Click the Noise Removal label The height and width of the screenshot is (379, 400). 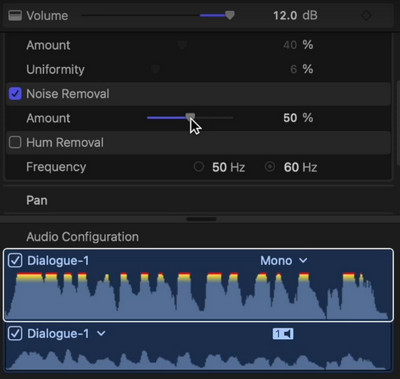(x=68, y=94)
